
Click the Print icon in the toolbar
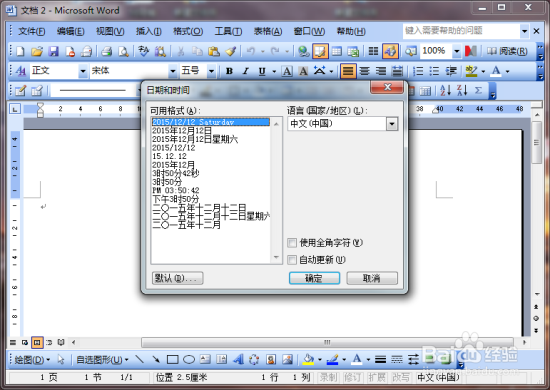point(106,52)
